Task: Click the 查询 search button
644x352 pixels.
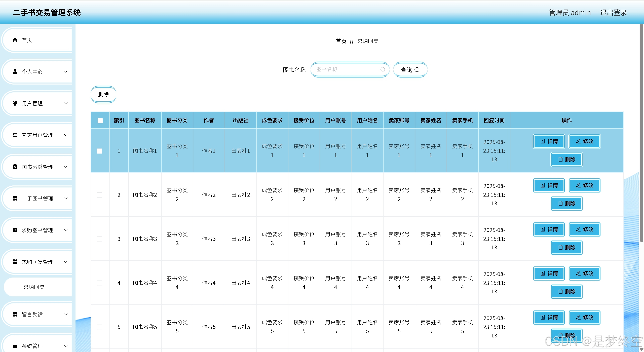Action: click(x=410, y=70)
